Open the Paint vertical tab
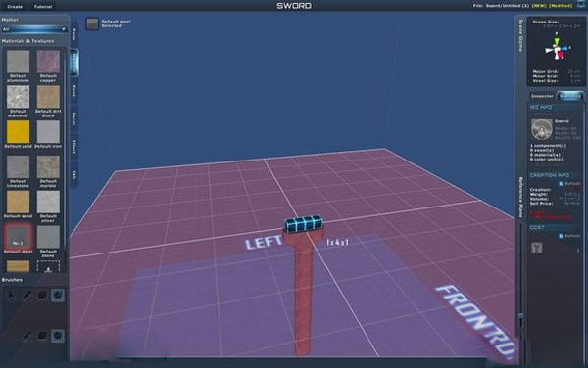The width and height of the screenshot is (588, 368). [x=74, y=91]
